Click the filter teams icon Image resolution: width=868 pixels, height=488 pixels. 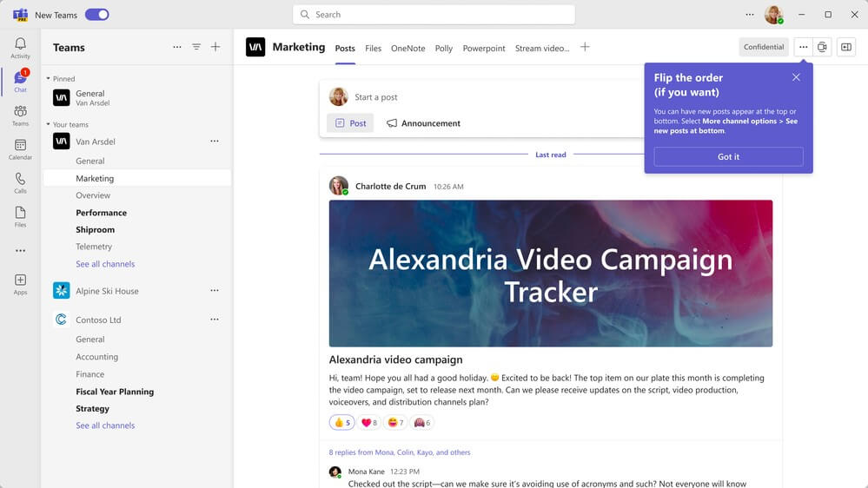[196, 48]
